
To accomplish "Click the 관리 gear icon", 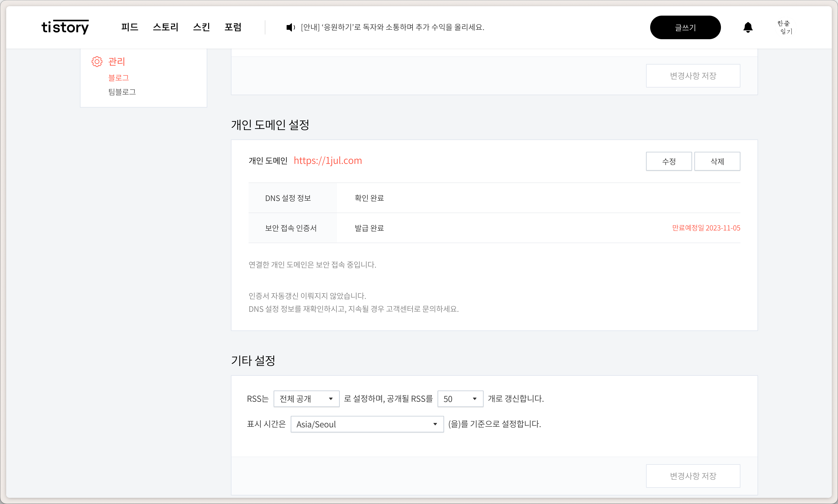I will (x=97, y=62).
